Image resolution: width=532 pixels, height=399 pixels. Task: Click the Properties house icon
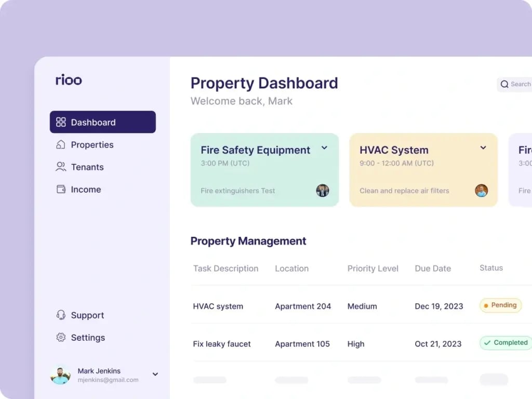coord(61,144)
